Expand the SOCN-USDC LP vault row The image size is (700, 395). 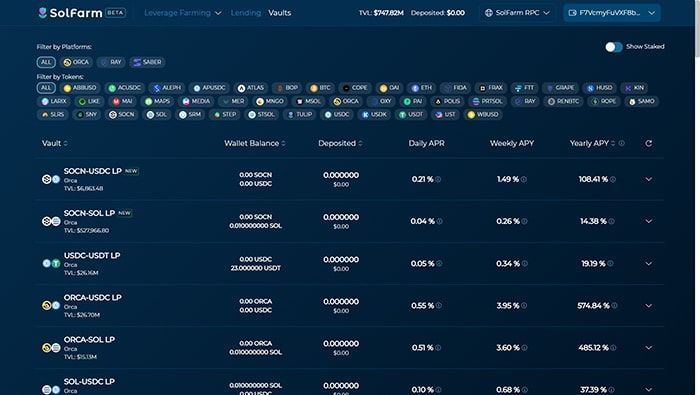click(x=649, y=179)
